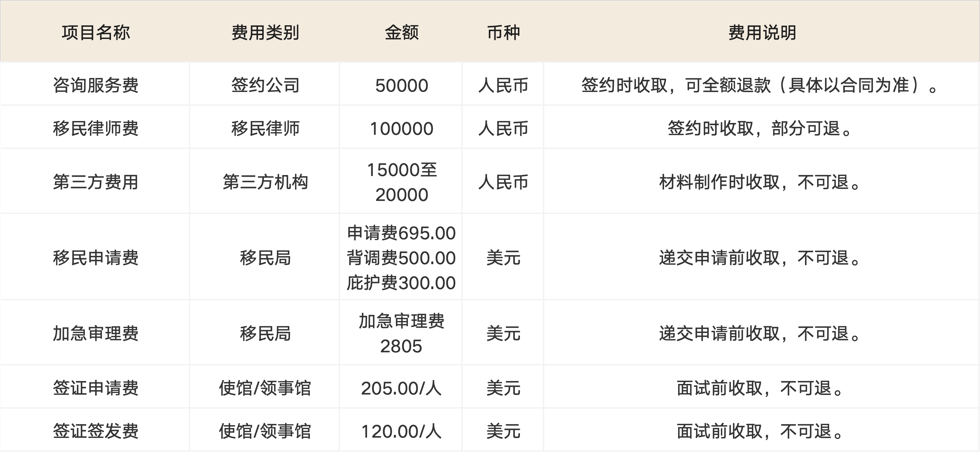This screenshot has width=980, height=452.
Task: Select the 移民律师费 row name
Action: 96,128
